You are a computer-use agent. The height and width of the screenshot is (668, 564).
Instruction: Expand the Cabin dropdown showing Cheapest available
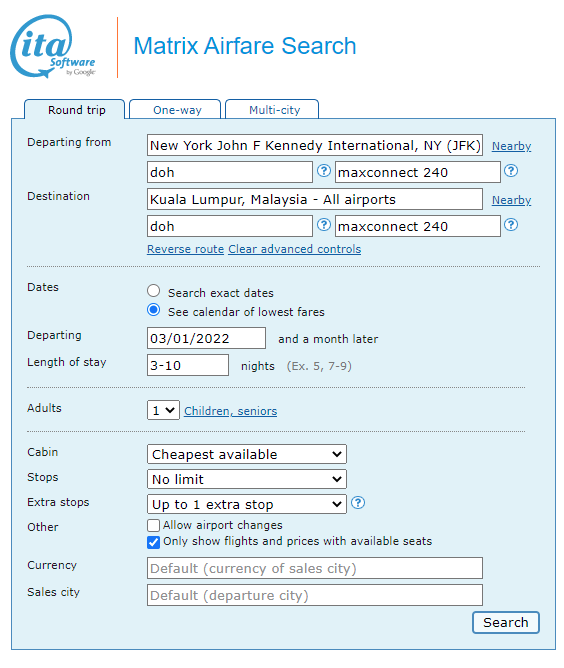click(x=247, y=454)
